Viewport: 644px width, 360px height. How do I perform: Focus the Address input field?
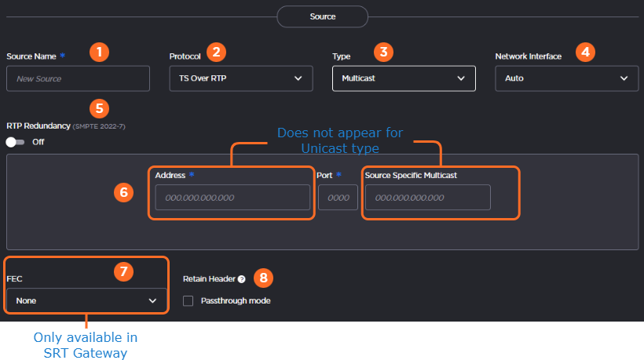tap(232, 198)
